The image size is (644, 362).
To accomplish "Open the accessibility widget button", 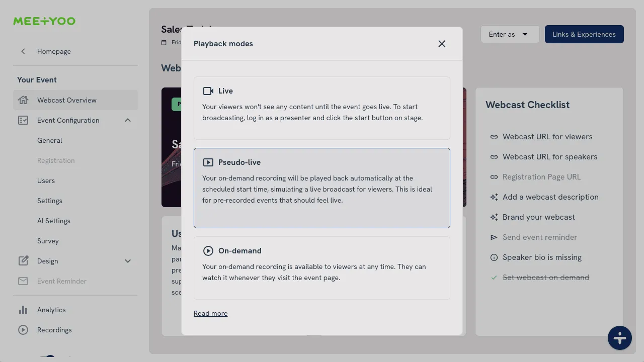I will [x=619, y=338].
